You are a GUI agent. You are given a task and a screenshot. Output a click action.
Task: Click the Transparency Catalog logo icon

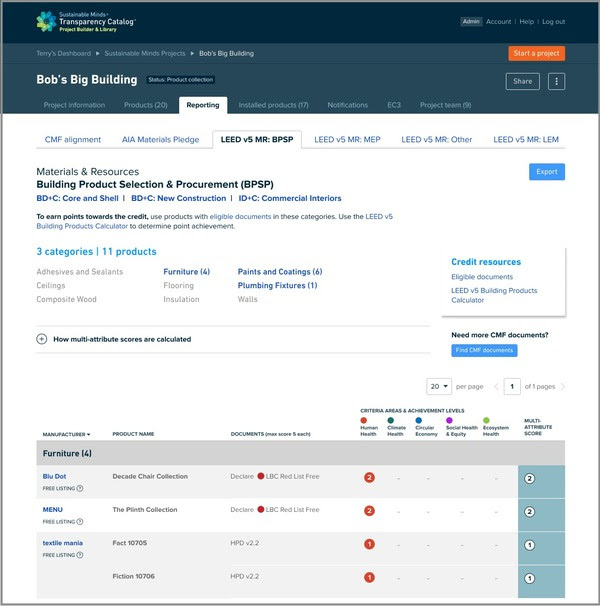pos(46,22)
